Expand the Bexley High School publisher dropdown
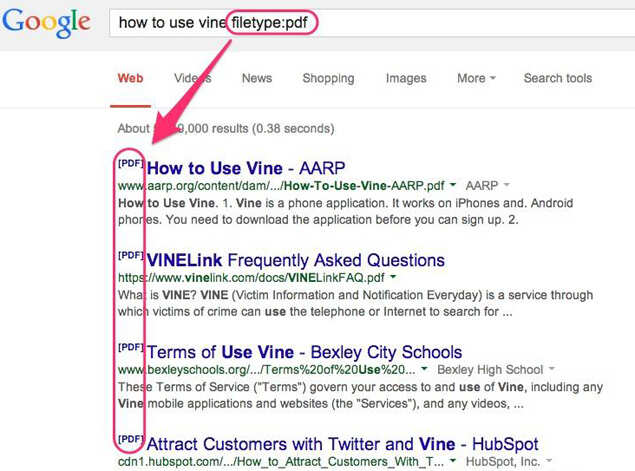635x471 pixels. (x=552, y=370)
